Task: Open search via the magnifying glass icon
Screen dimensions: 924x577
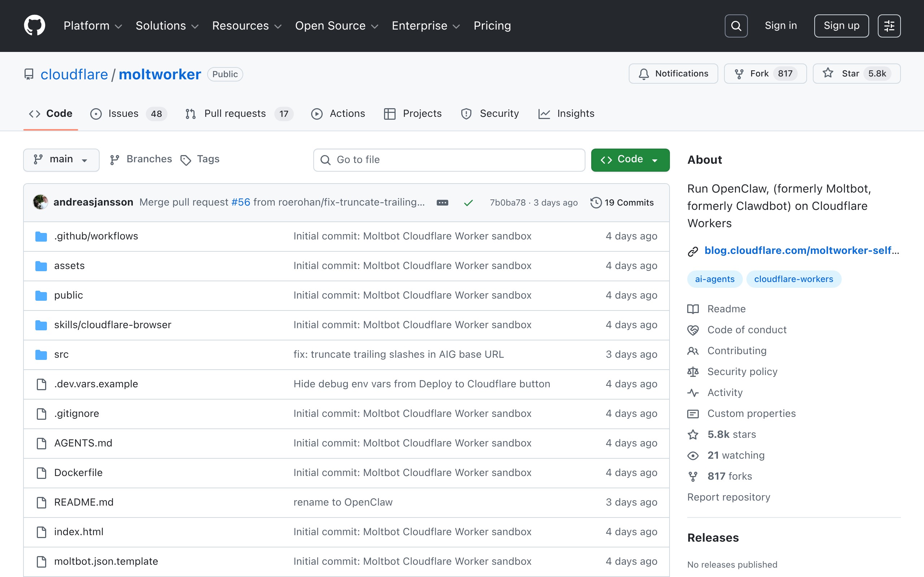Action: 735,26
